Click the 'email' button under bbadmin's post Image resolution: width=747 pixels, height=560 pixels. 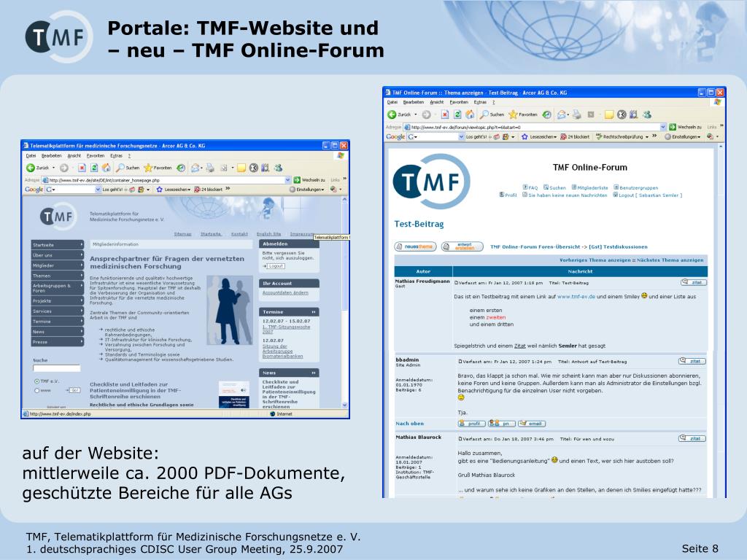[x=532, y=424]
